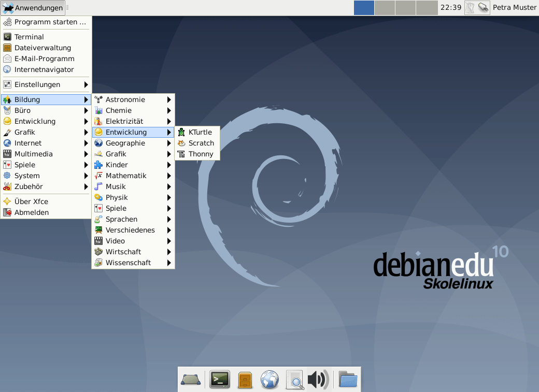Click the Dateiverwaltung file manager icon
Image resolution: width=539 pixels, height=392 pixels.
pyautogui.click(x=7, y=48)
